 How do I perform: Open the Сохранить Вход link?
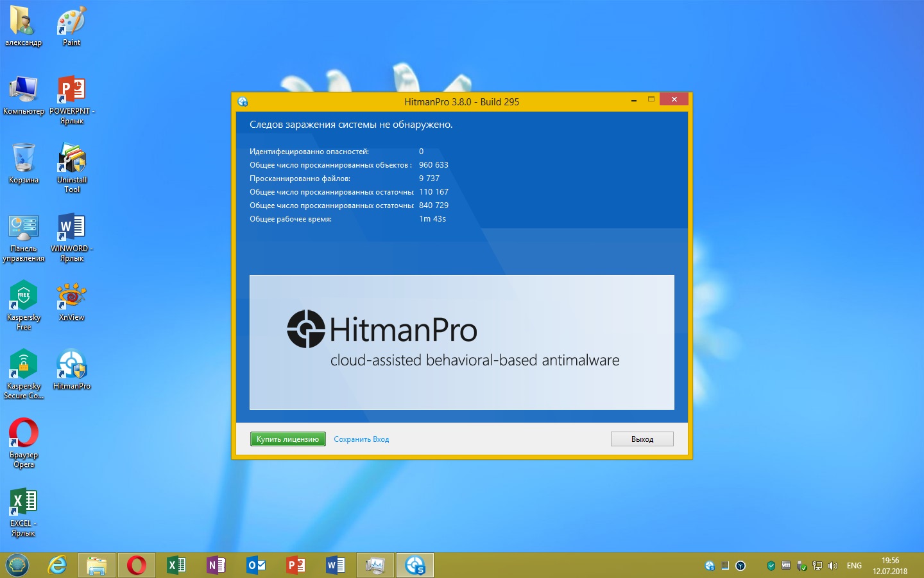pyautogui.click(x=361, y=439)
